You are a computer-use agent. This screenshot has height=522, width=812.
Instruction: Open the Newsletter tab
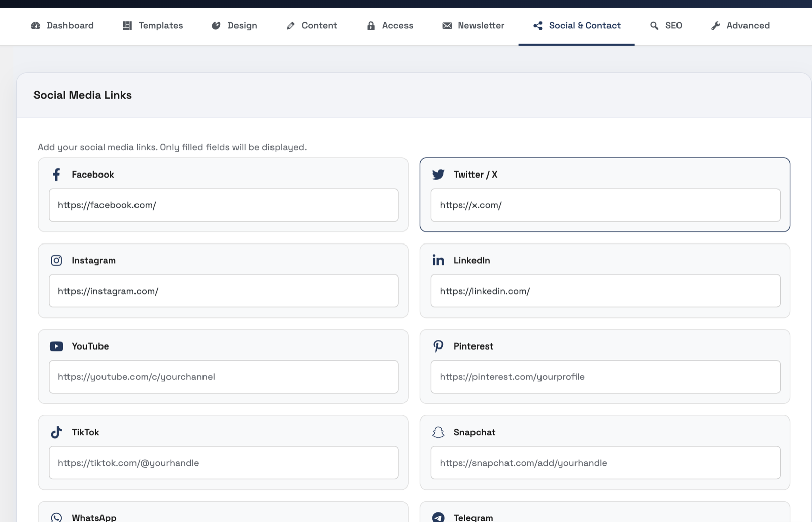473,26
